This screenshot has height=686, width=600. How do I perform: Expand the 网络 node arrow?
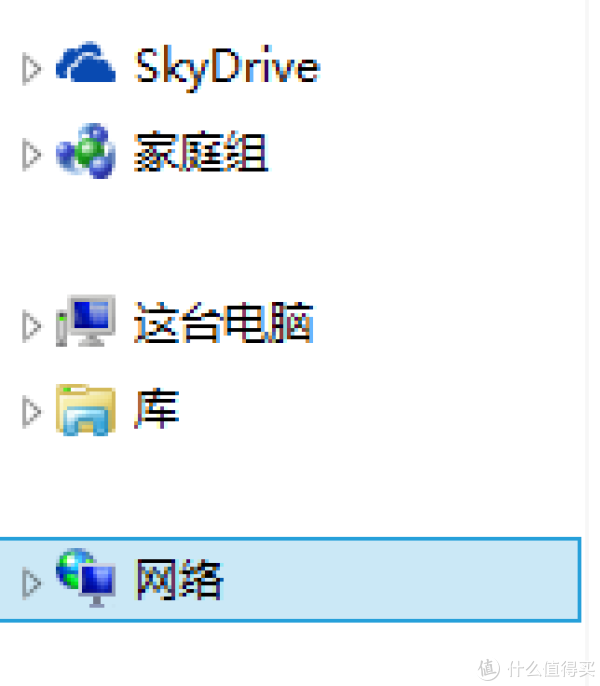pyautogui.click(x=32, y=583)
